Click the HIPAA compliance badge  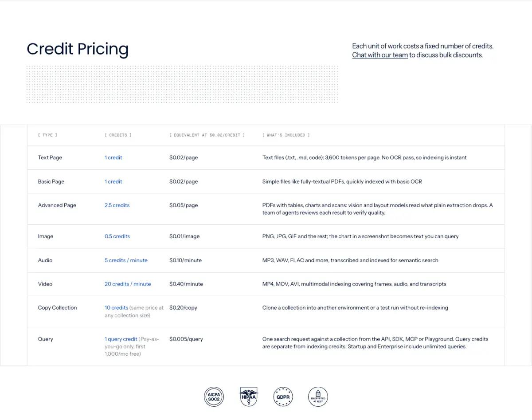[249, 396]
